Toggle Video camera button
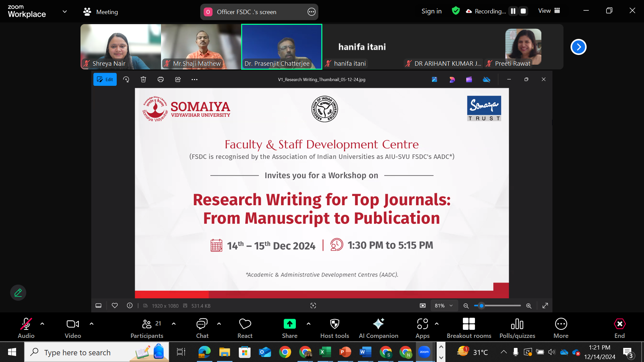 pyautogui.click(x=73, y=328)
